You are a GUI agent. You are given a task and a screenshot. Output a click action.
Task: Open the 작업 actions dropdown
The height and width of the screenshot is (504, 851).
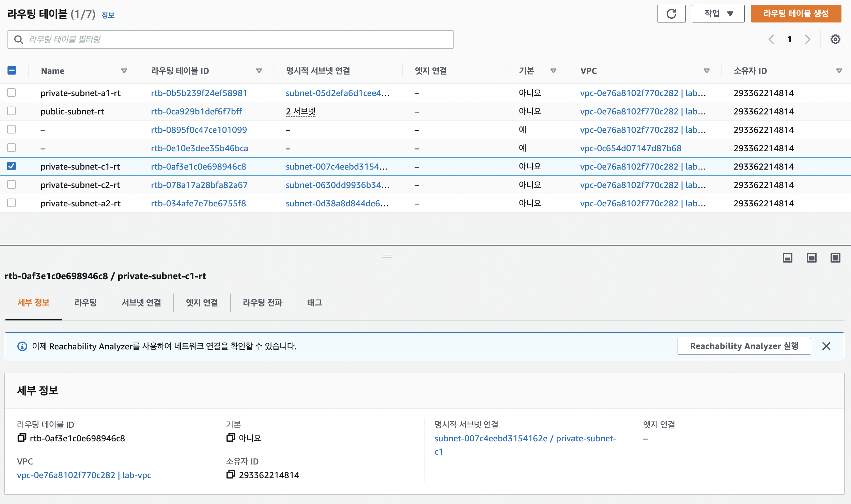[718, 14]
